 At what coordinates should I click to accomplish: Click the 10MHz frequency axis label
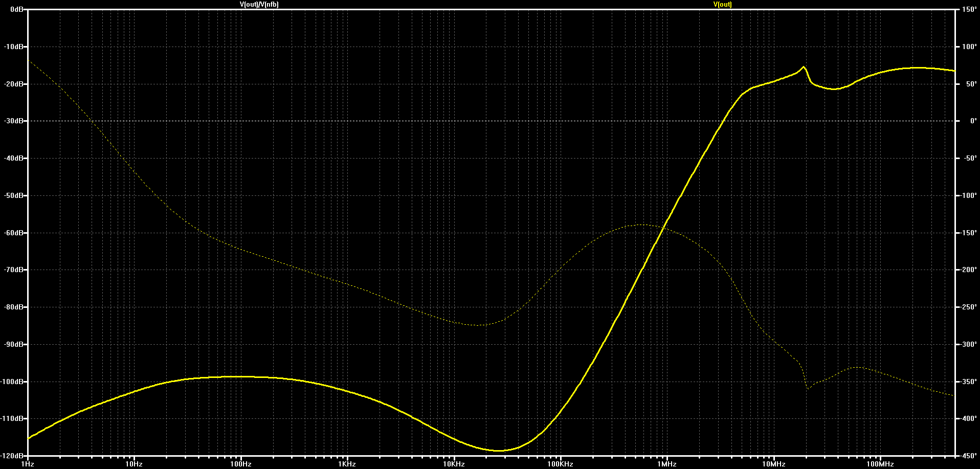tap(774, 464)
